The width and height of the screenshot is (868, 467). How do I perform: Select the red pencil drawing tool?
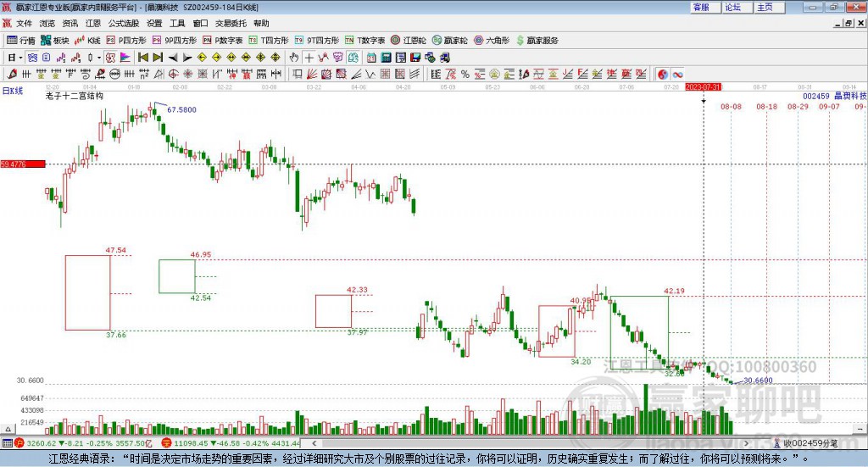coord(12,74)
